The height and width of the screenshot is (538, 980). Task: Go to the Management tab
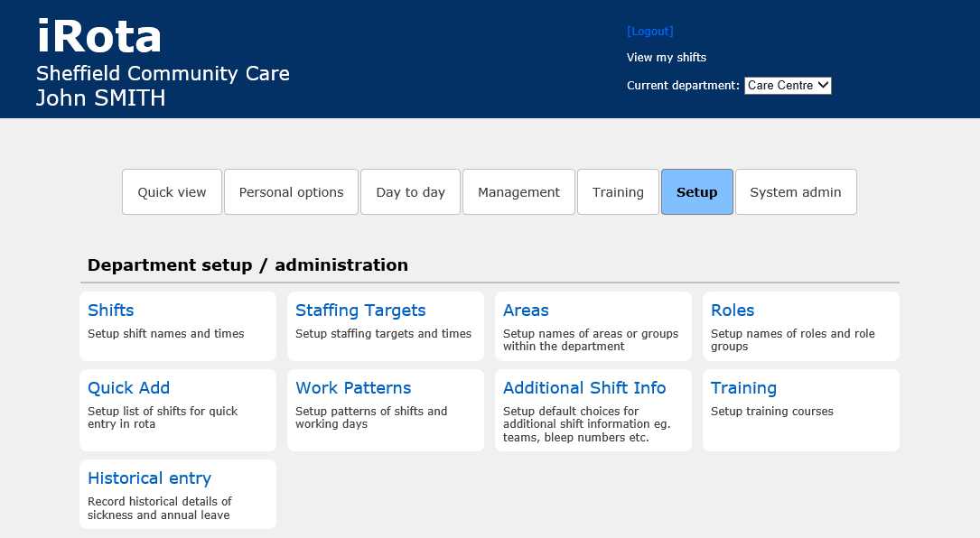[518, 192]
